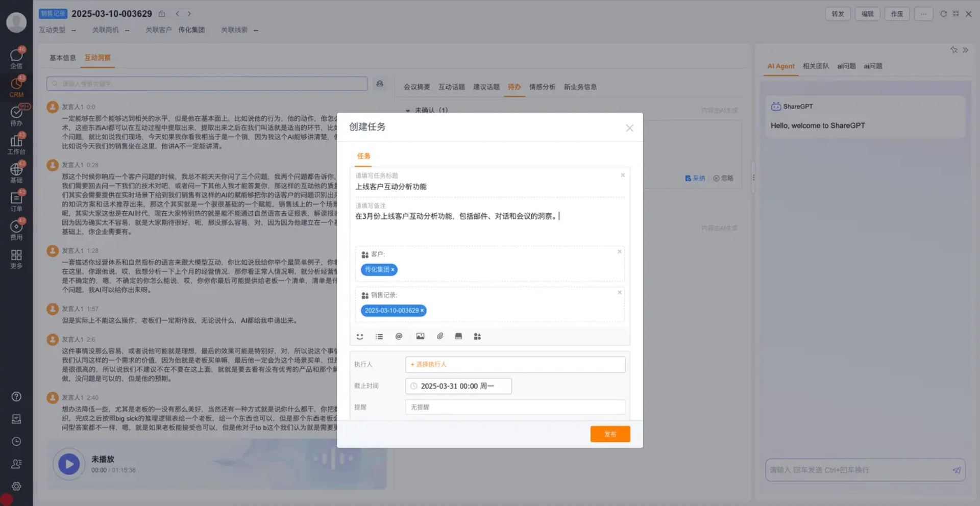Select the 任务 tab in the dialog
The image size is (980, 506).
(x=364, y=156)
